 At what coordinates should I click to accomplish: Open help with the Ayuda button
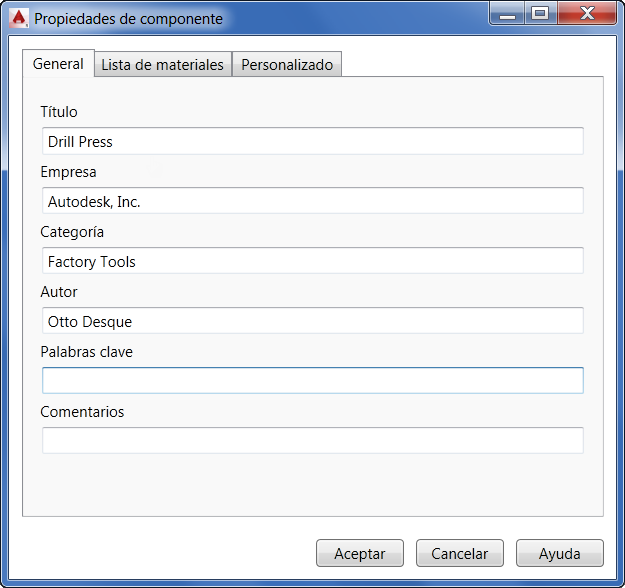559,553
